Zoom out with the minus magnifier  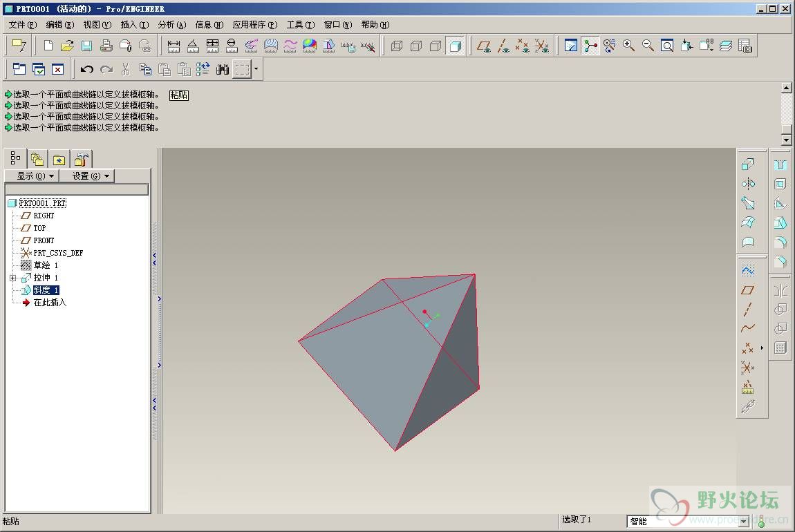[x=648, y=46]
